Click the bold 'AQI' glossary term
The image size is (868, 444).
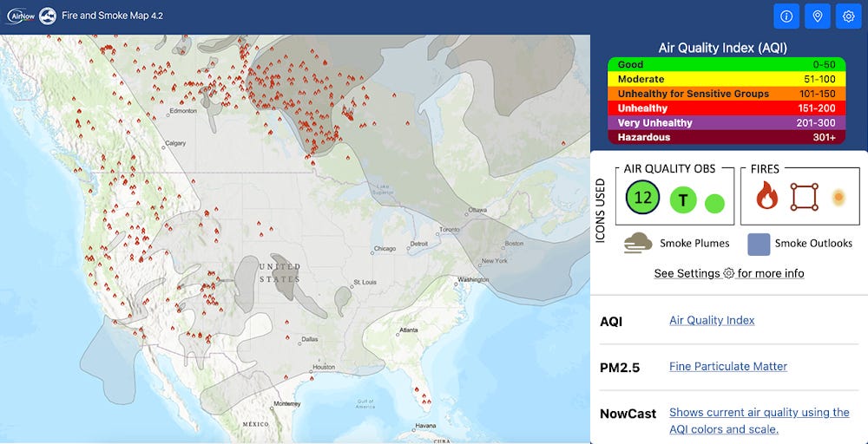(611, 321)
